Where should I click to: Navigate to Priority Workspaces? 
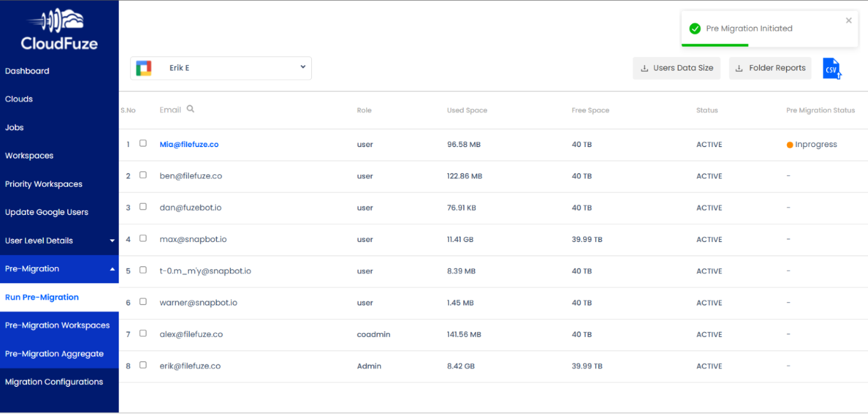coord(44,184)
